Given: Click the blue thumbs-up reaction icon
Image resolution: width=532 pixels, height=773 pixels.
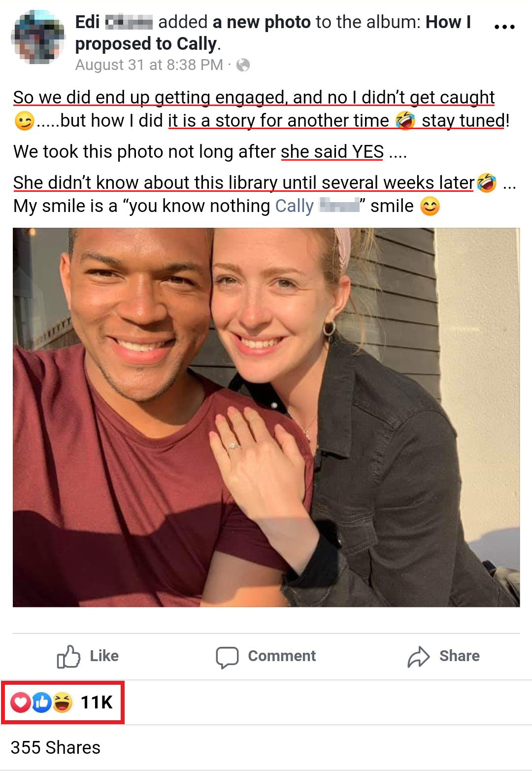Looking at the screenshot, I should [x=42, y=702].
